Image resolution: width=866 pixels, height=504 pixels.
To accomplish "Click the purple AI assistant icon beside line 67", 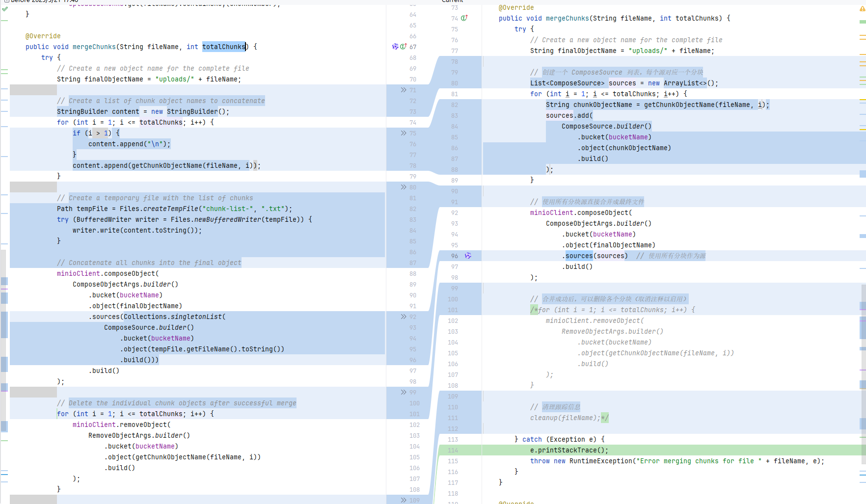I will point(395,47).
